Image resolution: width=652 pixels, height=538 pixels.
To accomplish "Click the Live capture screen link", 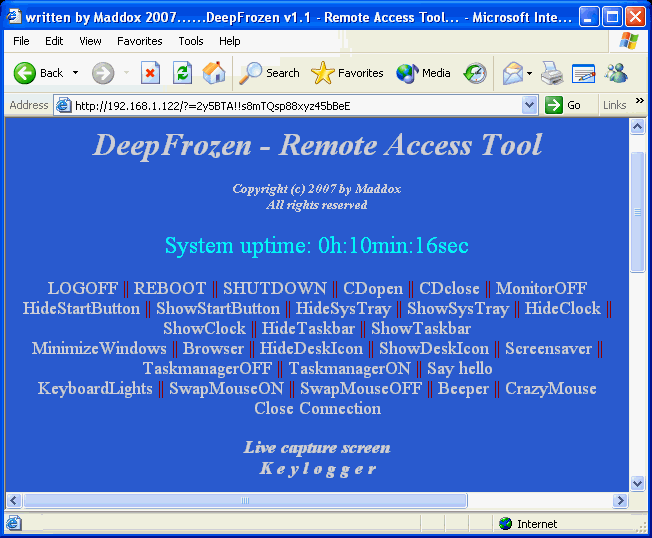I will click(x=317, y=447).
